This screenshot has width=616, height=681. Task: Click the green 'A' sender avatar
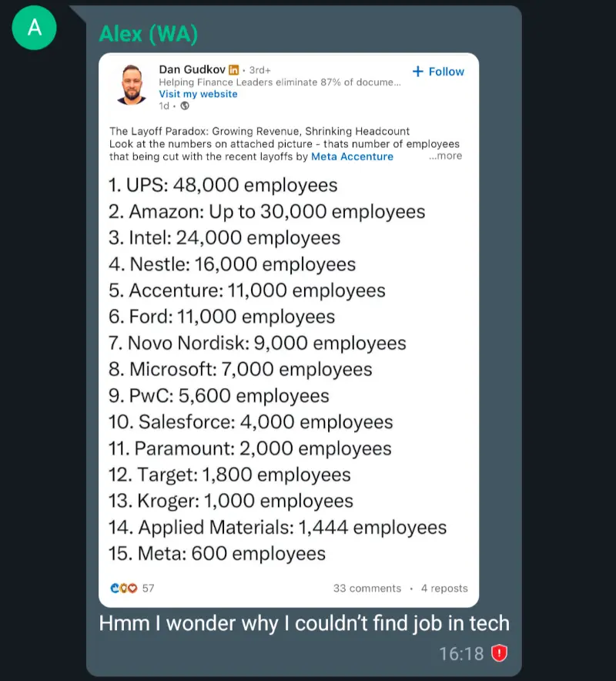click(34, 27)
